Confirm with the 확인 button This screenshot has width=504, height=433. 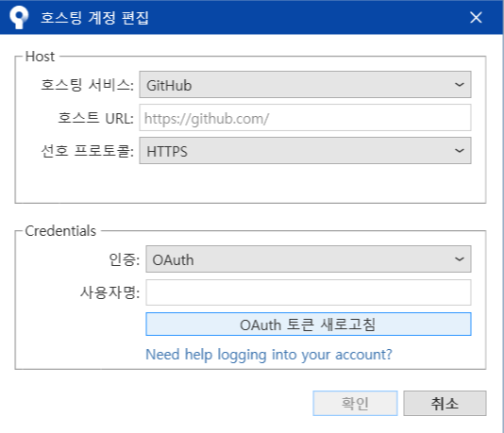pyautogui.click(x=355, y=403)
